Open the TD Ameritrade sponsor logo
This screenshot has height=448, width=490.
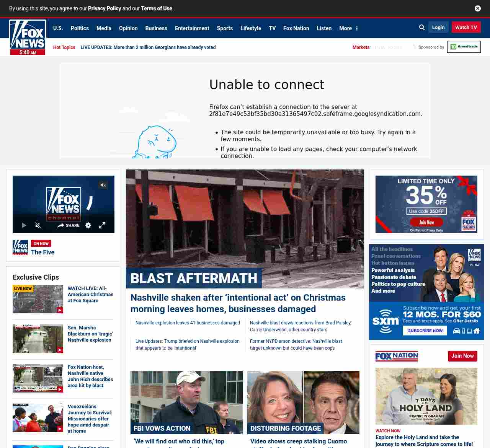(x=464, y=47)
